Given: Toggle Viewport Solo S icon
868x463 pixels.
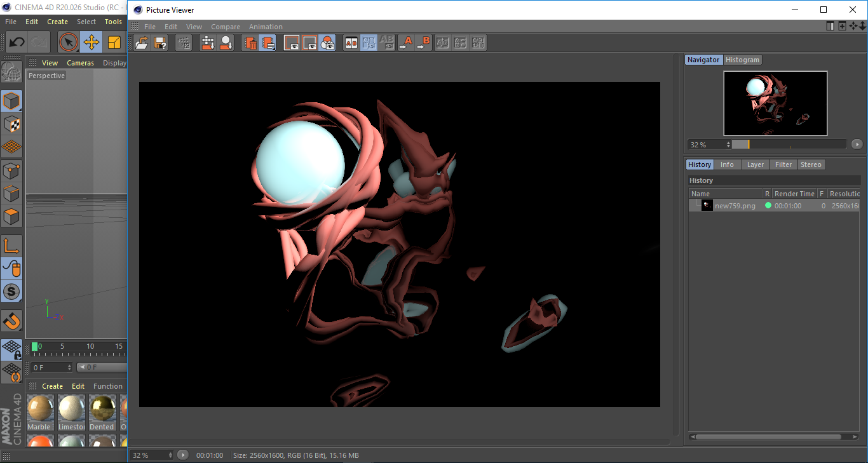Looking at the screenshot, I should tap(11, 292).
